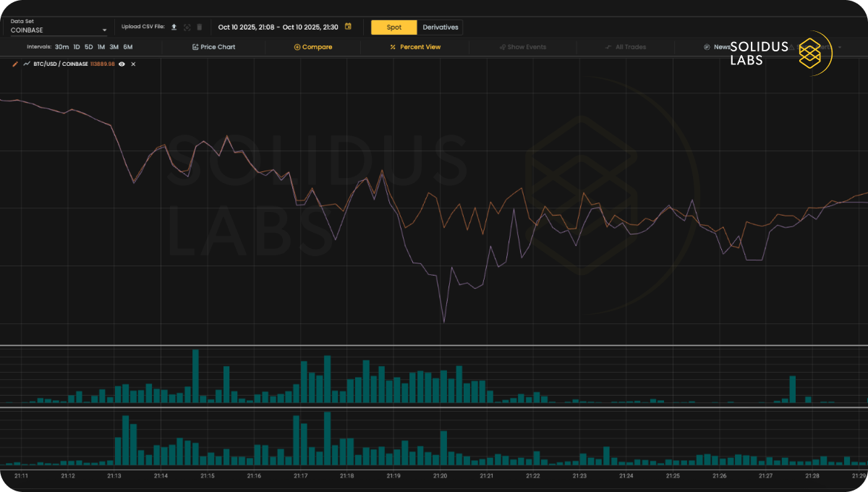Screen dimensions: 868x492
Task: Select the 3M interval
Action: (114, 47)
